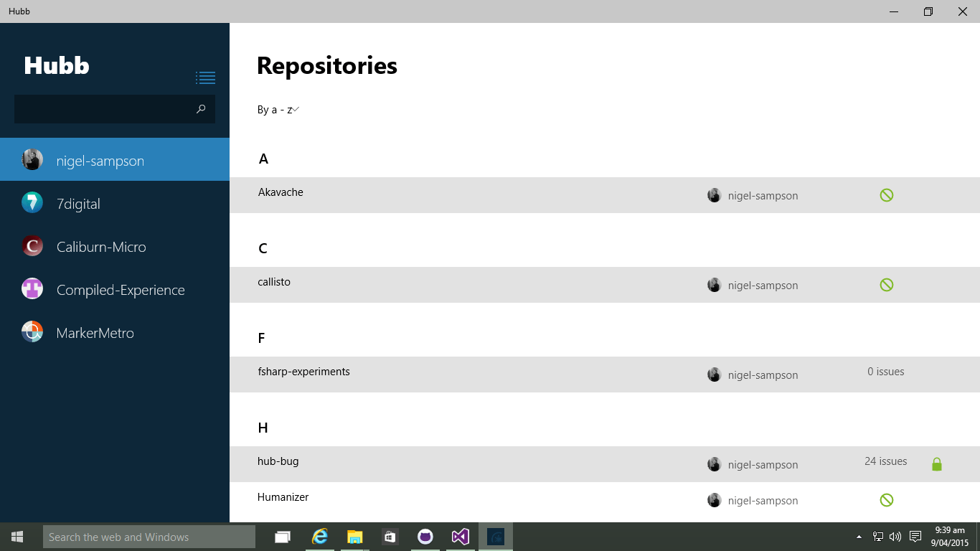980x551 pixels.
Task: Click the section header letter F
Action: (262, 339)
